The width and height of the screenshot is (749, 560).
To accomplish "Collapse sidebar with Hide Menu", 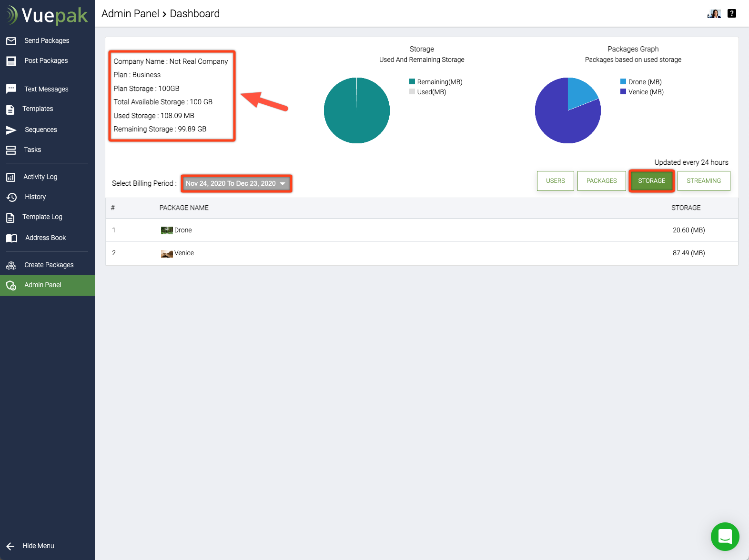I will pyautogui.click(x=38, y=546).
